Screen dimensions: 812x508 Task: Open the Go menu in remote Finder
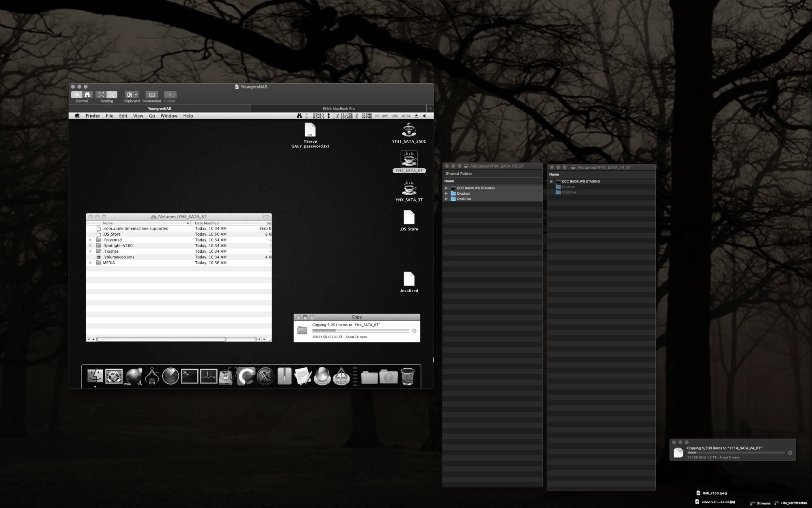pos(152,116)
